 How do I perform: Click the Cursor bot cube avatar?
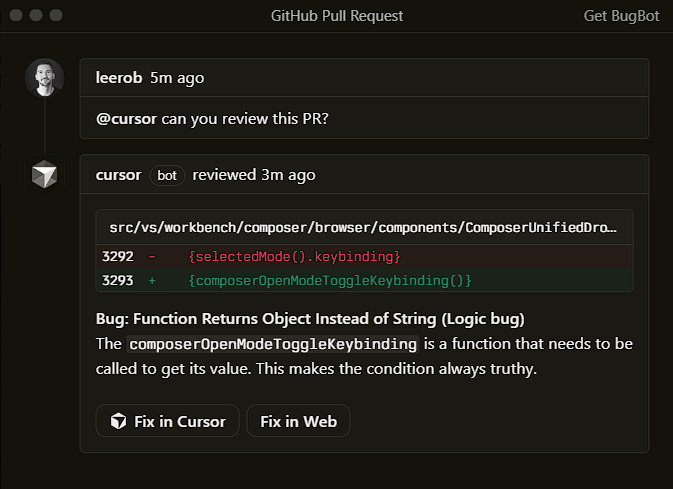click(x=44, y=175)
